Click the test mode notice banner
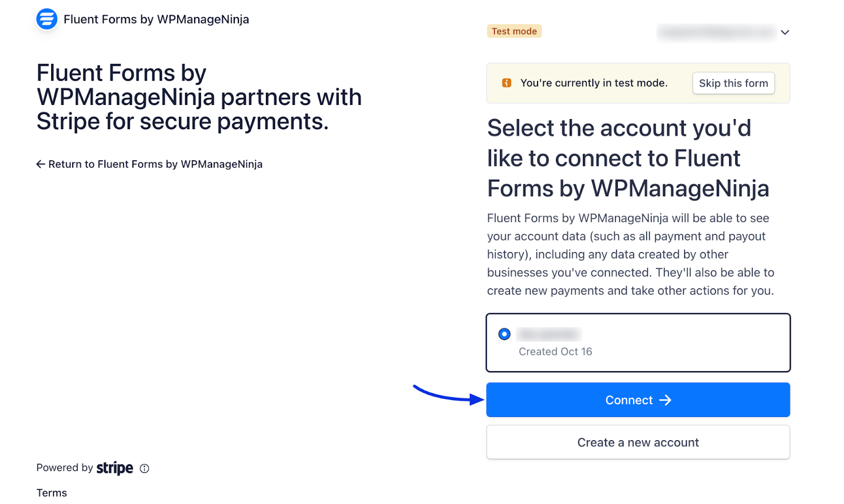Image resolution: width=844 pixels, height=504 pixels. [x=638, y=83]
